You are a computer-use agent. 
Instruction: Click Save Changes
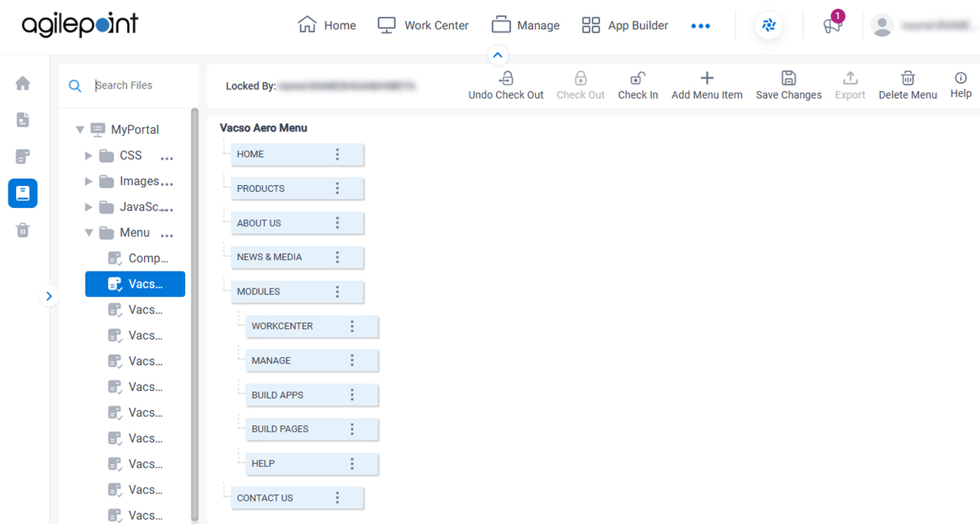[789, 86]
